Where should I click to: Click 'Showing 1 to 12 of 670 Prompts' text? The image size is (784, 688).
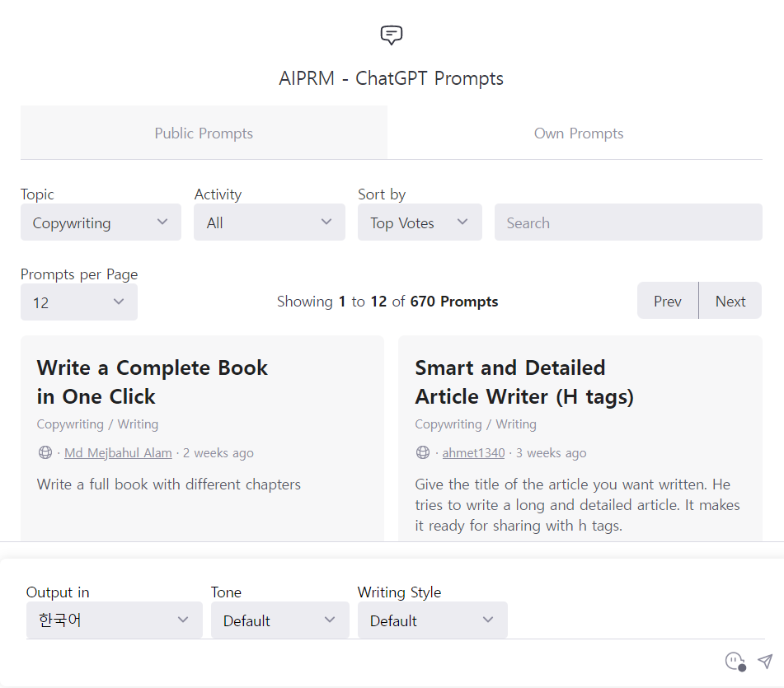coord(387,302)
